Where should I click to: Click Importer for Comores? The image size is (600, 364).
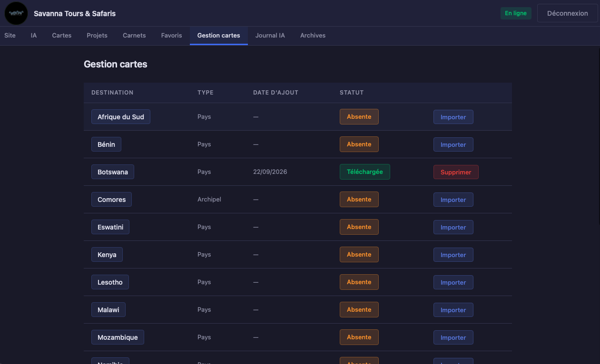453,200
